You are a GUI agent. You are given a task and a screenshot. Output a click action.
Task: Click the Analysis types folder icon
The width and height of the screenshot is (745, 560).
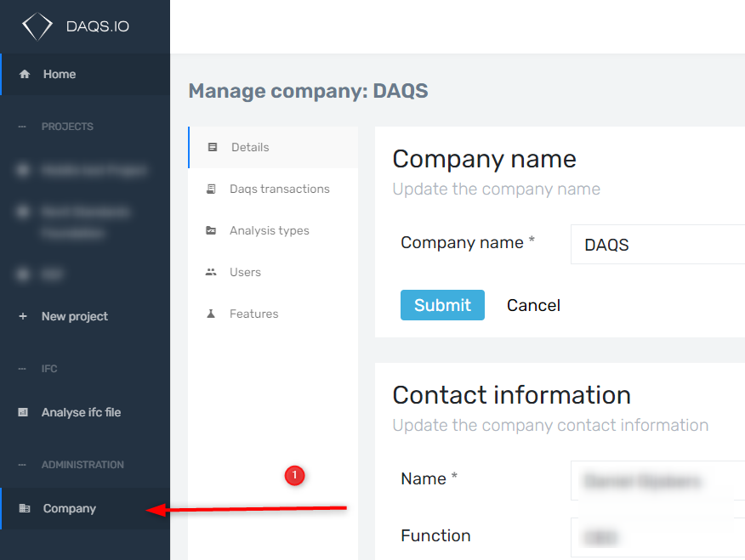click(211, 230)
